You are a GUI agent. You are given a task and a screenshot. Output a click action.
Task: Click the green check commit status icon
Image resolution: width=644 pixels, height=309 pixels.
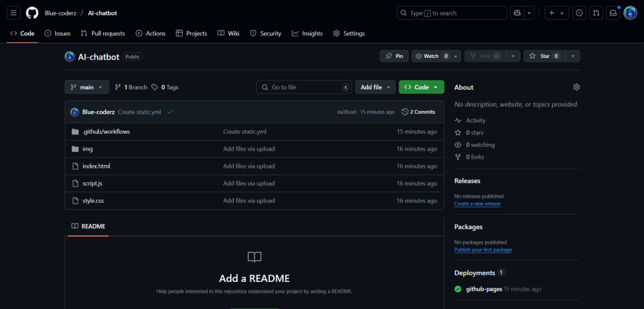170,112
